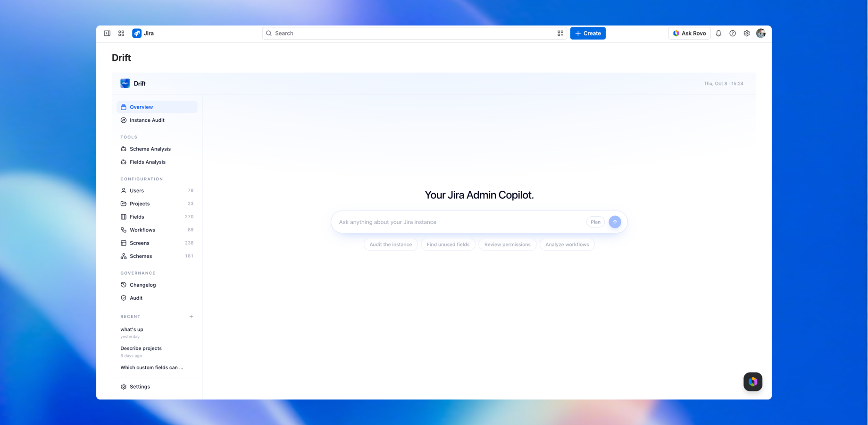Click the Jira logo

(143, 33)
